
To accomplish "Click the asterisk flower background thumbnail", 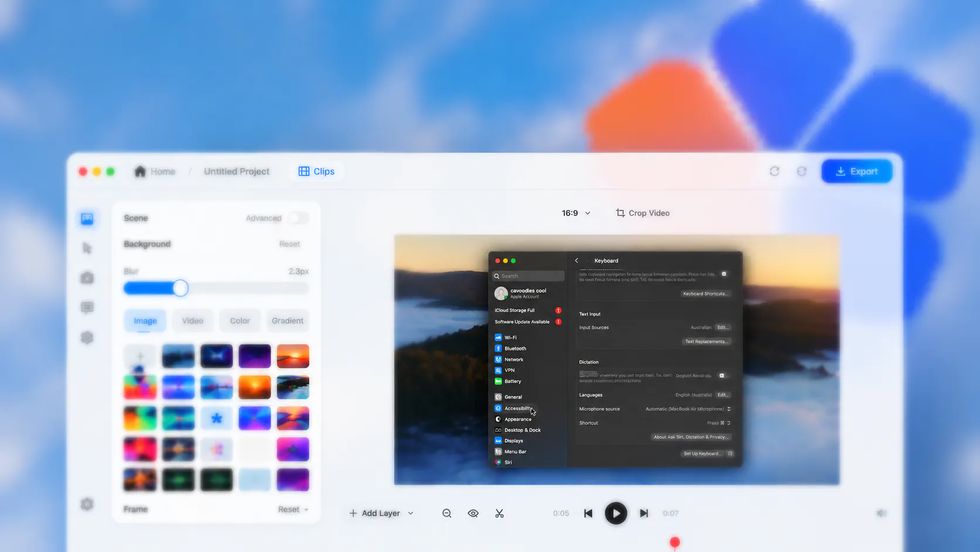I will [x=216, y=418].
